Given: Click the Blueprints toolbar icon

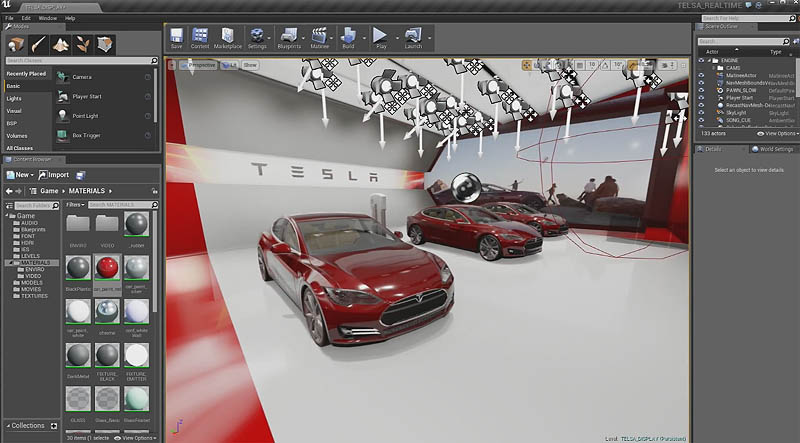Looking at the screenshot, I should click(x=289, y=38).
